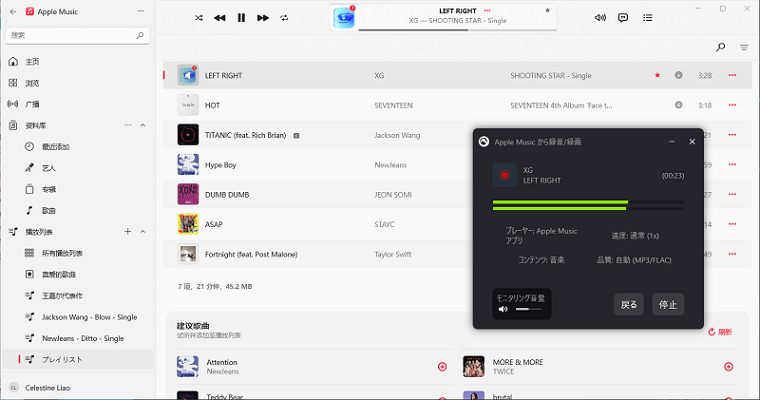Viewport: 760px width, 400px height.
Task: Select Hype Boy song row
Action: click(457, 165)
